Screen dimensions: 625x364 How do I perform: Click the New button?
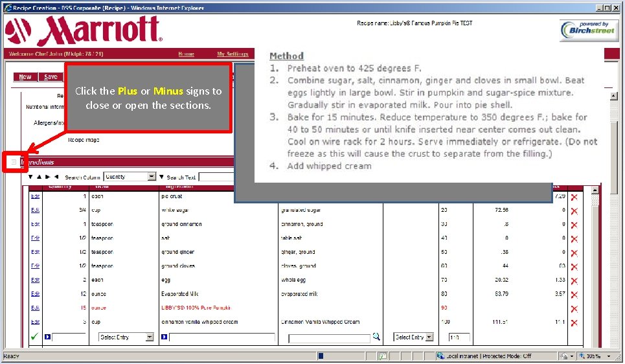coord(25,76)
